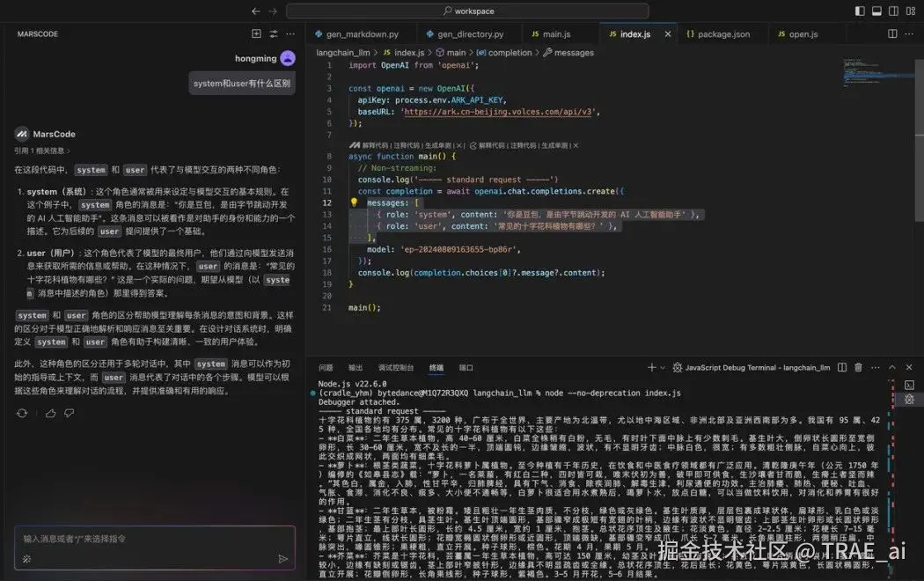Like the MarsCode answer with thumbs up
Screen dimensions: 924x581
coord(51,414)
